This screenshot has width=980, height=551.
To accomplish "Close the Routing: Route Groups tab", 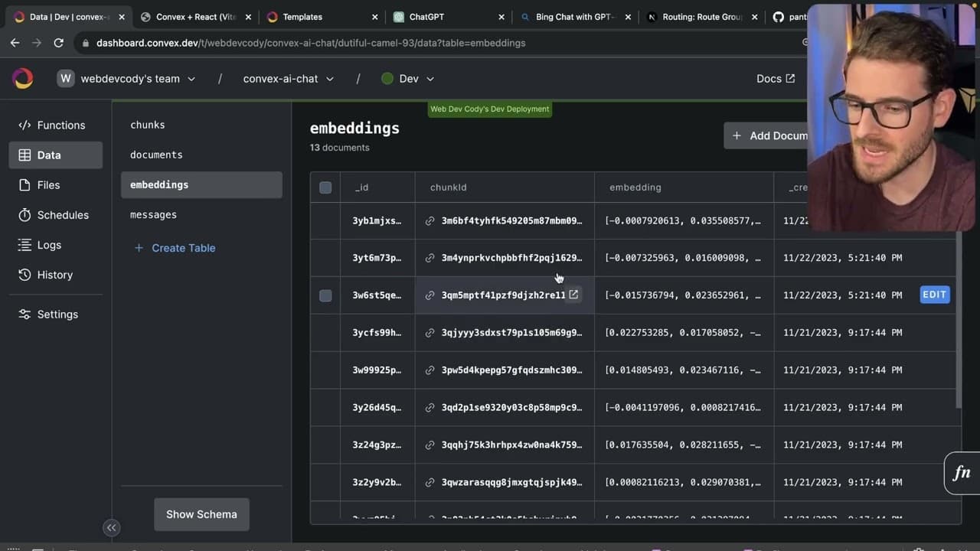I will 753,17.
